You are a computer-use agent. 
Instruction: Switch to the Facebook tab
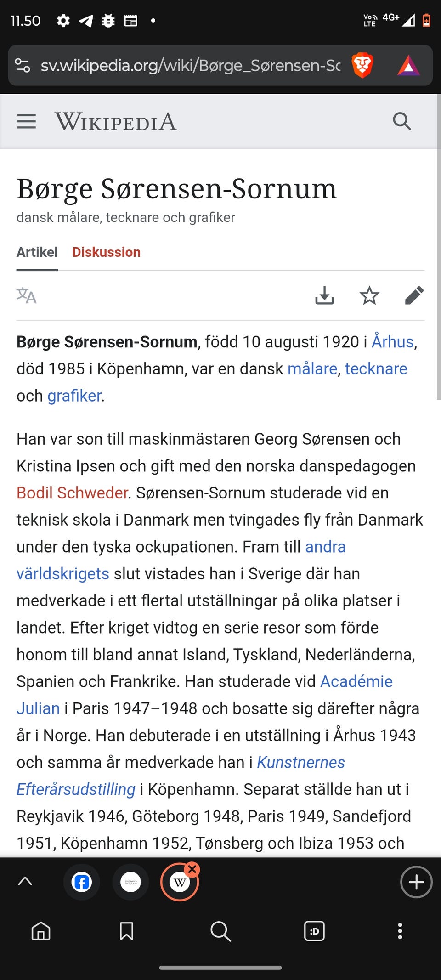[82, 882]
